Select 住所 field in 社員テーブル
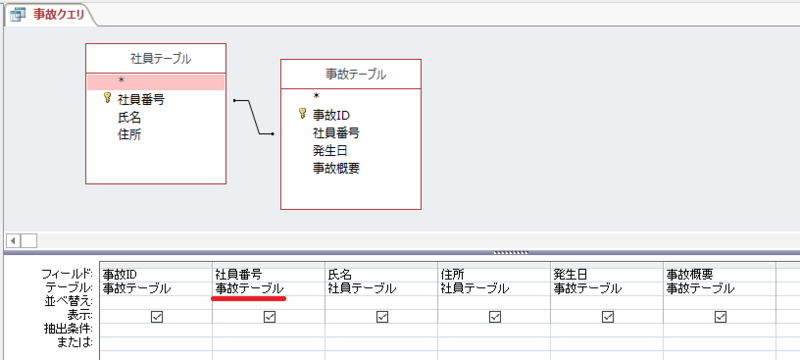Viewport: 800px width, 360px height. click(x=129, y=135)
